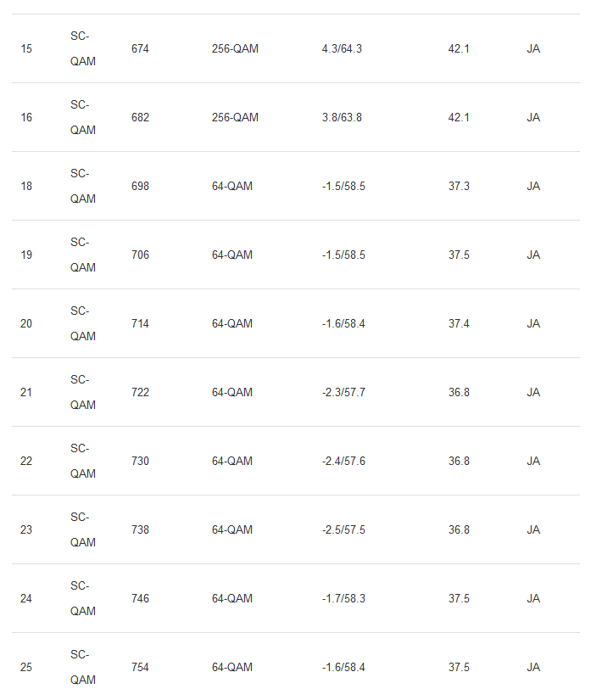Screen dimensions: 602x700
Task: Select power level -2.5/57.5
Action: (343, 530)
